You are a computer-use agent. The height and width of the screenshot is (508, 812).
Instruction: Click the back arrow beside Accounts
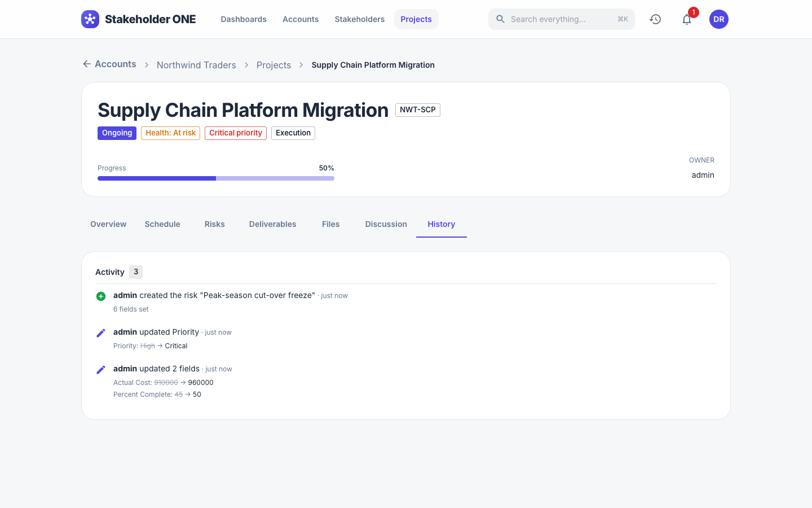(x=87, y=64)
